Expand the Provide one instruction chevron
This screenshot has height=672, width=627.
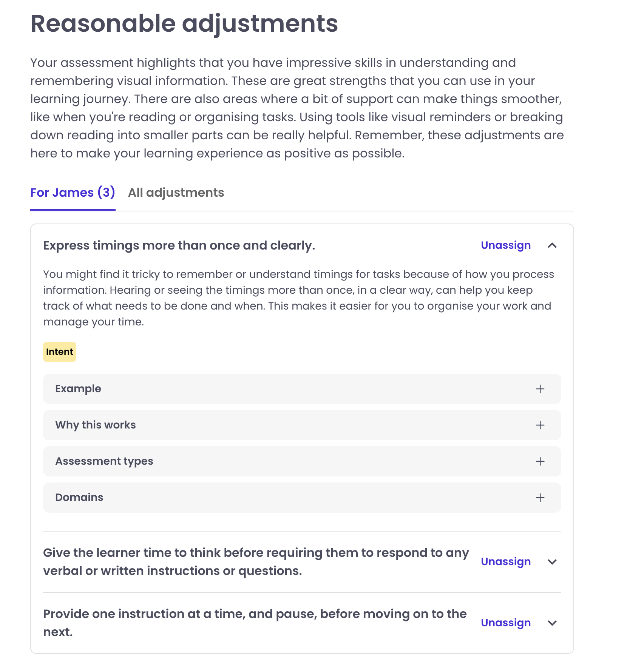(552, 623)
